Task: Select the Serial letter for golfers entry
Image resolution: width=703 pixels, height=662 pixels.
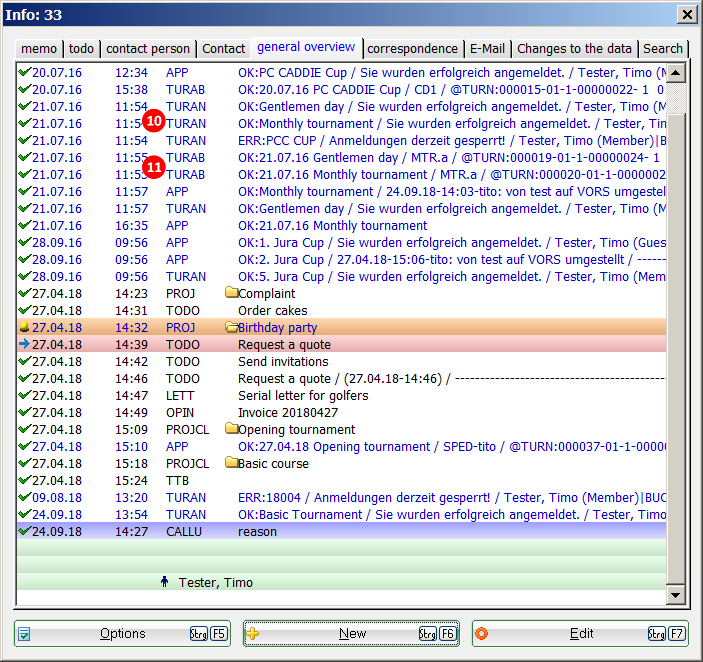Action: click(x=303, y=396)
